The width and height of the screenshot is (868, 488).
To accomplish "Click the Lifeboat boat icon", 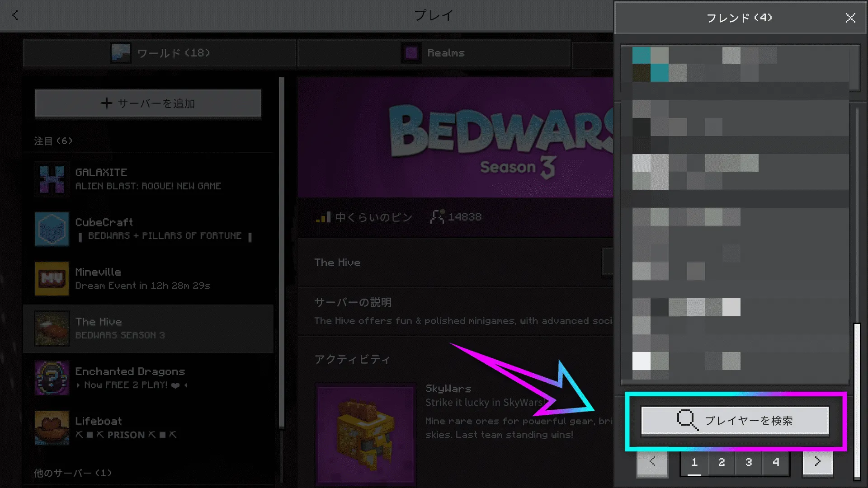I will 52,427.
